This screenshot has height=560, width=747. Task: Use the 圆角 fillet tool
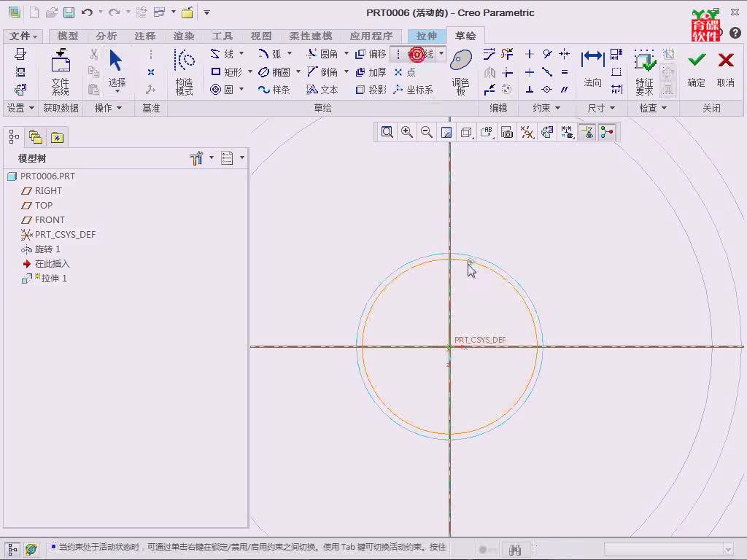[x=322, y=54]
